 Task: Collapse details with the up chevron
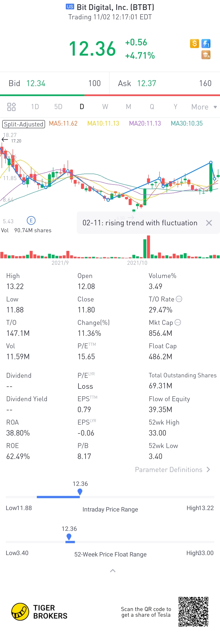point(113,571)
